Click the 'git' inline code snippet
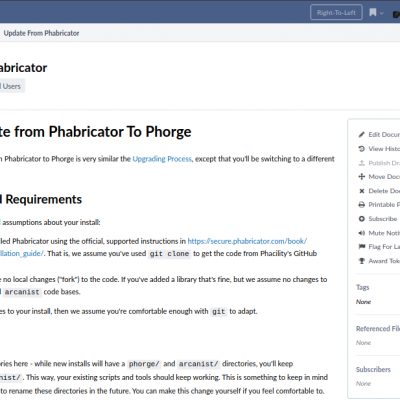400x400 pixels. [219, 311]
